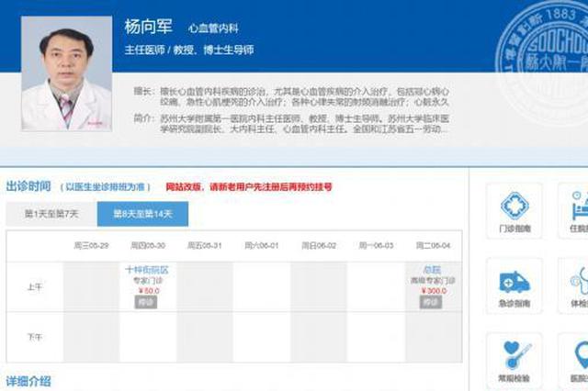
Task: Click 停诊 button under 总院
Action: point(431,302)
